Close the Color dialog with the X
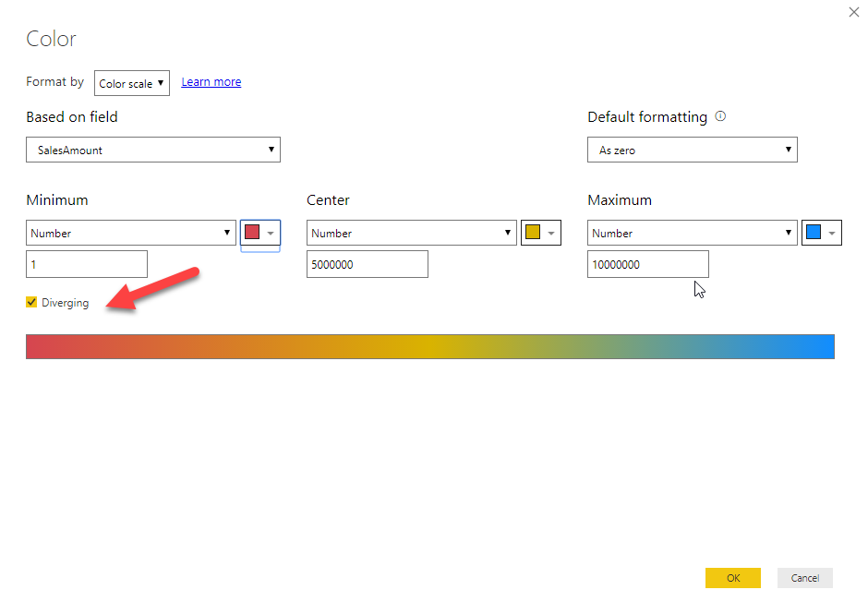The width and height of the screenshot is (868, 614). click(853, 12)
